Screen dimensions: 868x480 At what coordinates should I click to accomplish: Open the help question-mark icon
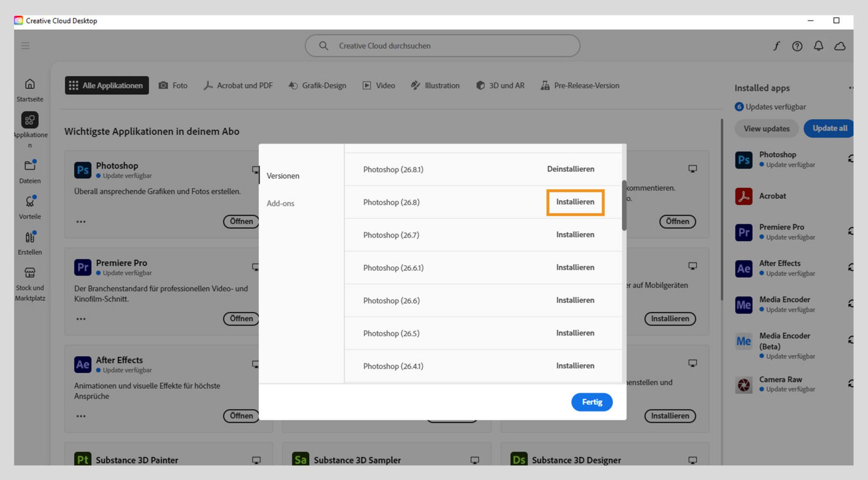pyautogui.click(x=797, y=46)
